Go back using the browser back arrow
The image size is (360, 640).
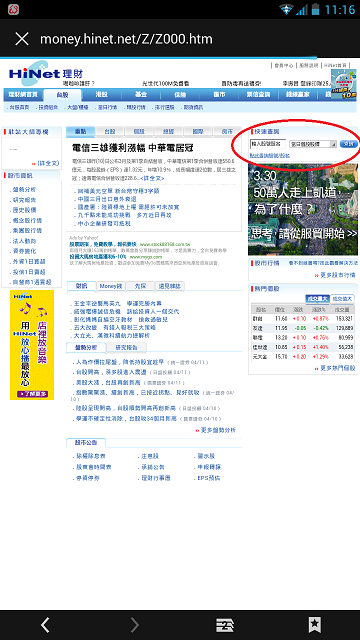coord(45,625)
